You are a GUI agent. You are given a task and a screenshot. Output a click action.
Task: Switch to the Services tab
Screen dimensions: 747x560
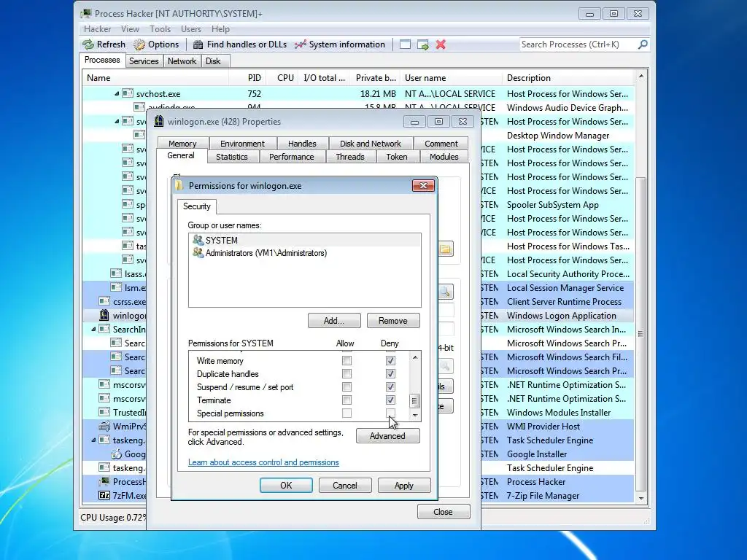tap(144, 61)
